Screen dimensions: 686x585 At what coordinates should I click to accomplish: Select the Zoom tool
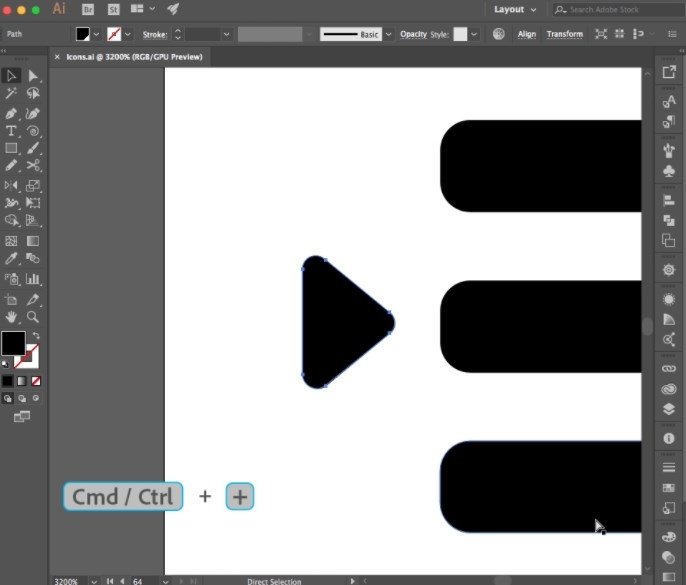(x=33, y=317)
